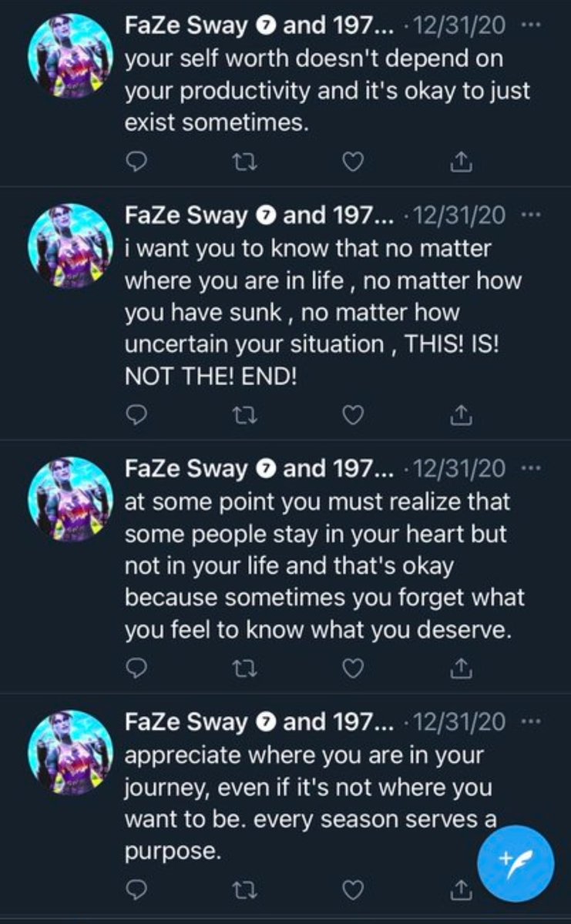Reply to the "what you deserve" tweet

[x=136, y=668]
